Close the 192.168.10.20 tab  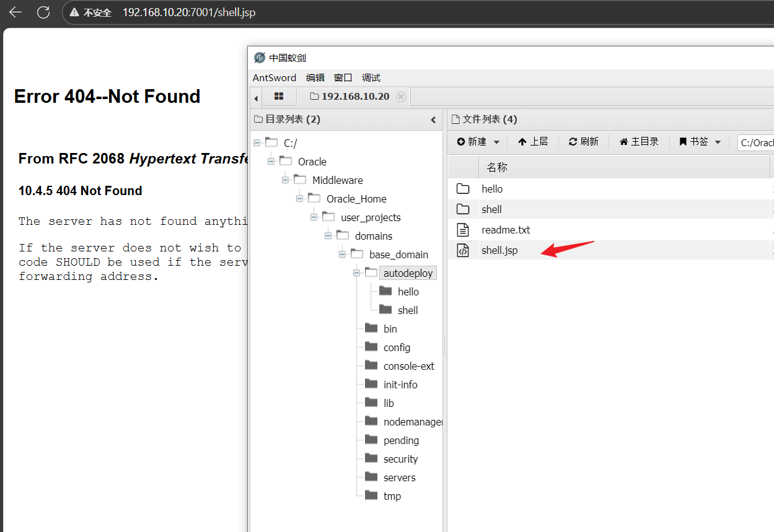(x=401, y=97)
